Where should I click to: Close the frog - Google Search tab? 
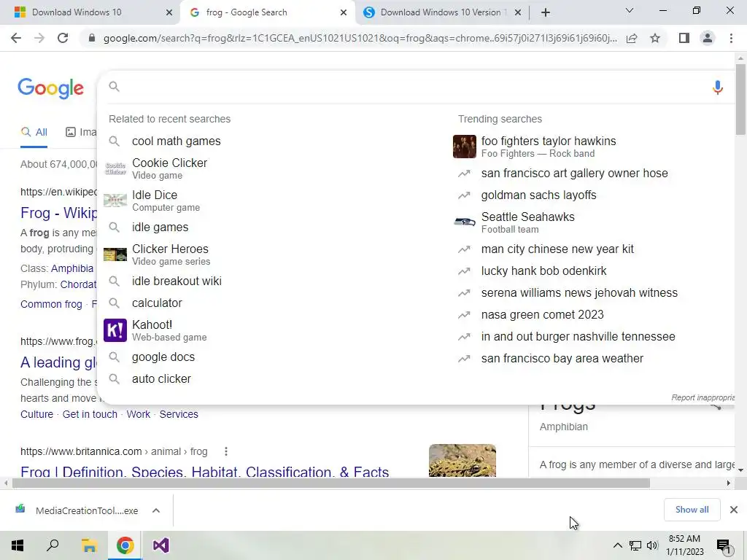pos(344,12)
